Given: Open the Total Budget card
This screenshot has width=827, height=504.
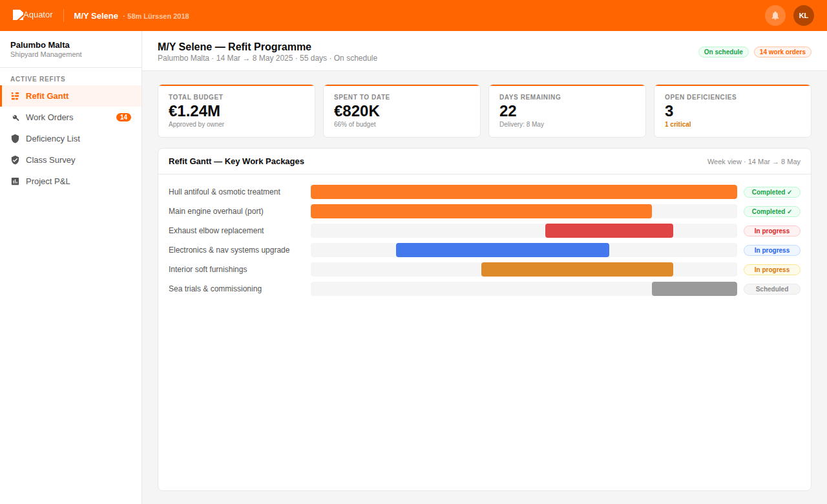Looking at the screenshot, I should (x=236, y=110).
